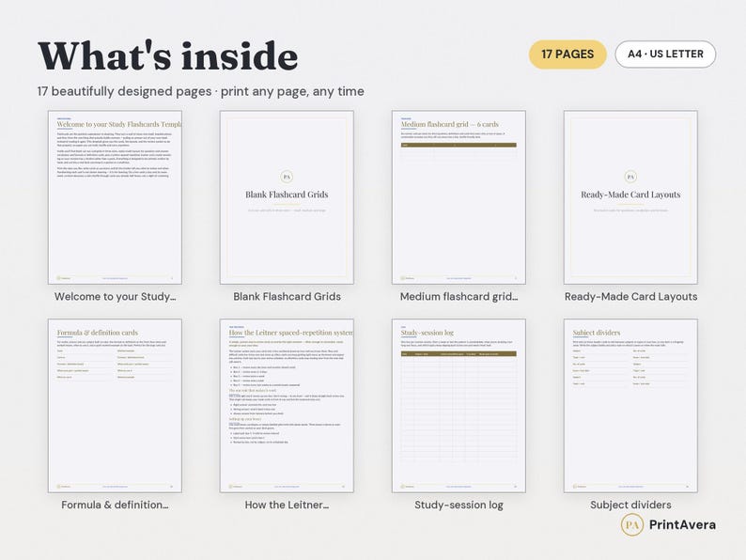Click the PrintAvera brand name text

pyautogui.click(x=682, y=525)
